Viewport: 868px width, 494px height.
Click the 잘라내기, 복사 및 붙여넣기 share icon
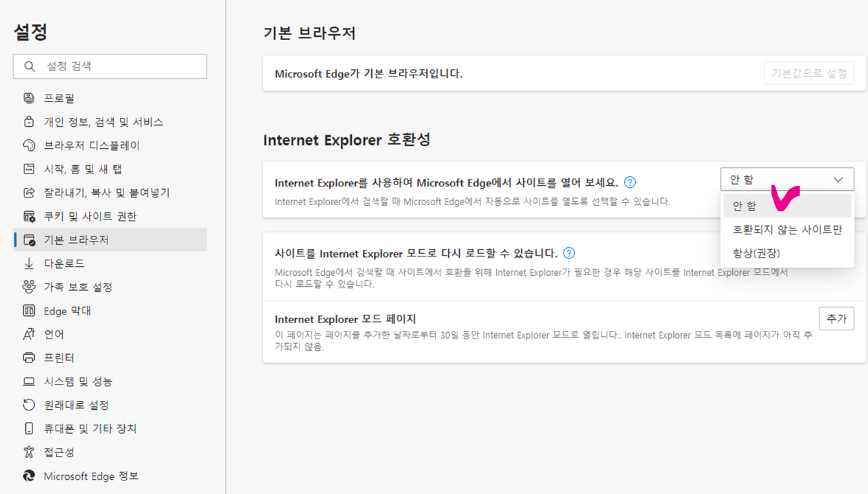click(x=28, y=192)
